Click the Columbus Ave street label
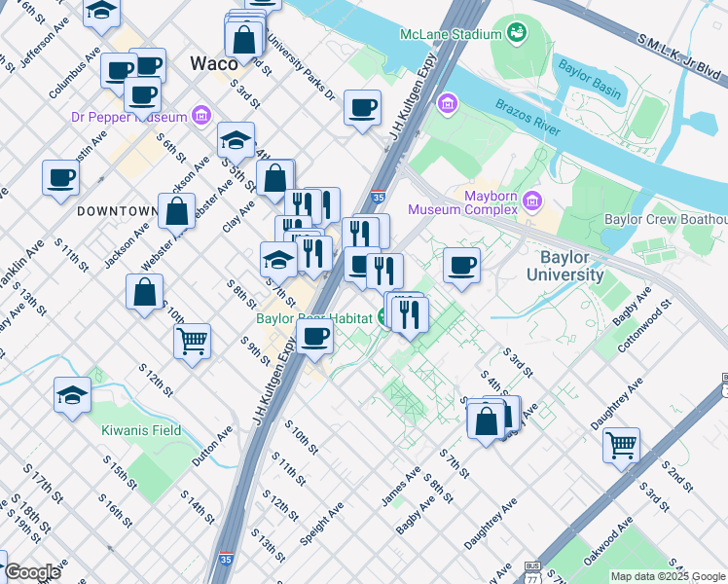Screen dimensions: 728x584 [x=74, y=72]
